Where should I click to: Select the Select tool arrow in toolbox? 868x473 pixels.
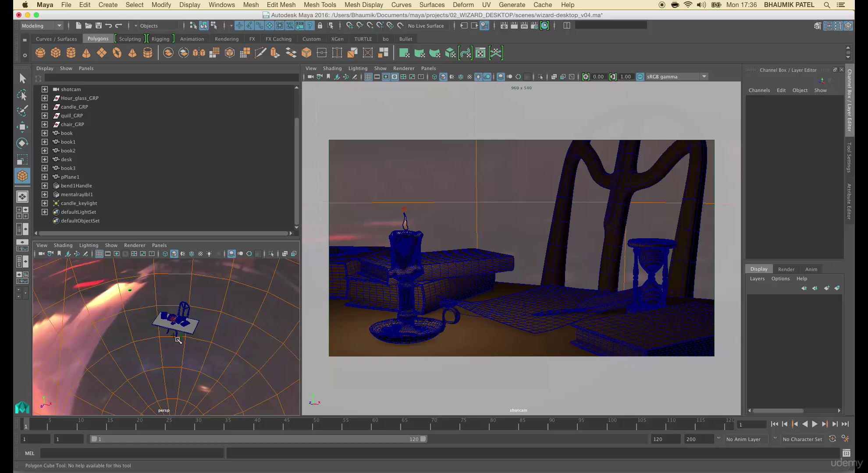click(x=22, y=78)
